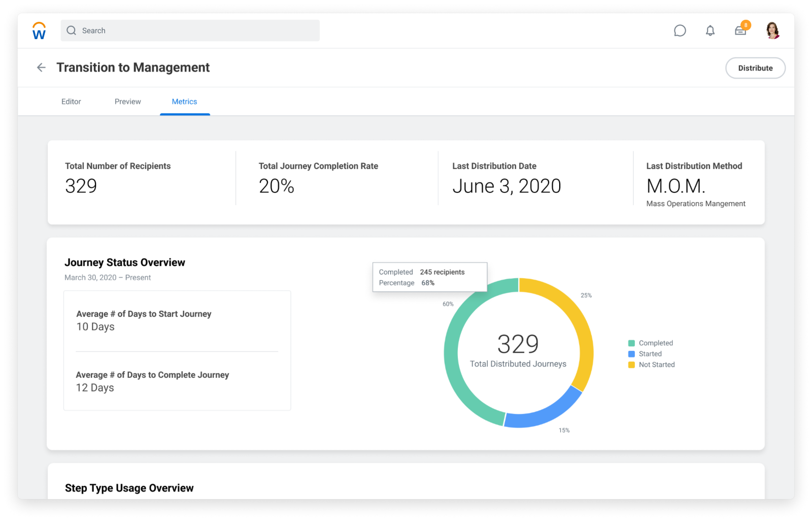This screenshot has width=812, height=521.
Task: Toggle Not Started legend yellow swatch
Action: point(631,365)
